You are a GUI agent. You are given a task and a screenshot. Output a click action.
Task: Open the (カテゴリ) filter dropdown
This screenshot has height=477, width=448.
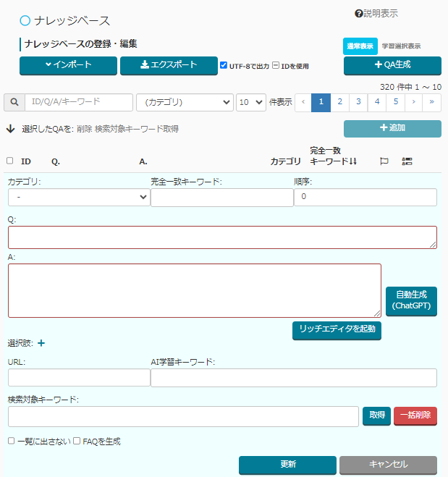(185, 102)
